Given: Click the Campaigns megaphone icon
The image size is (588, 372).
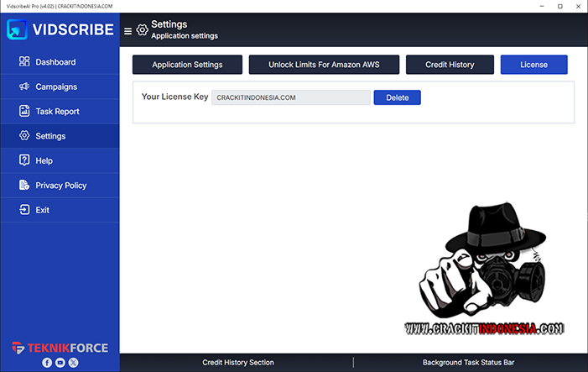Looking at the screenshot, I should (24, 86).
